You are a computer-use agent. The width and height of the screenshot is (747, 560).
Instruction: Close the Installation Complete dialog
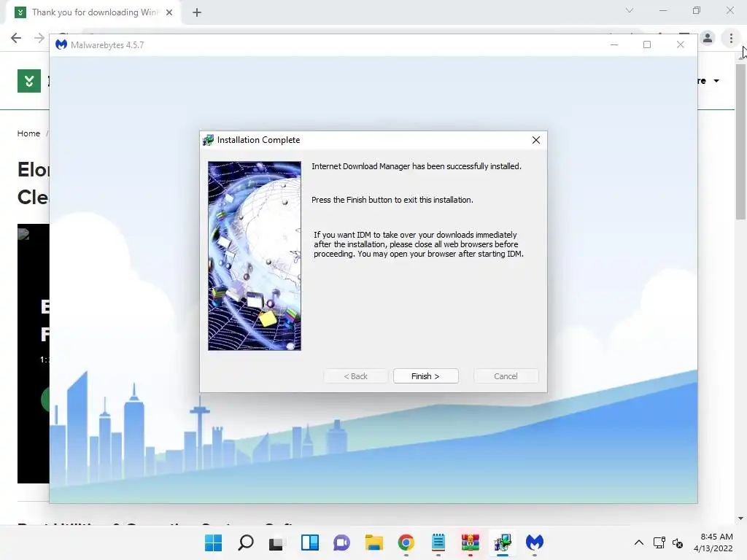click(536, 140)
